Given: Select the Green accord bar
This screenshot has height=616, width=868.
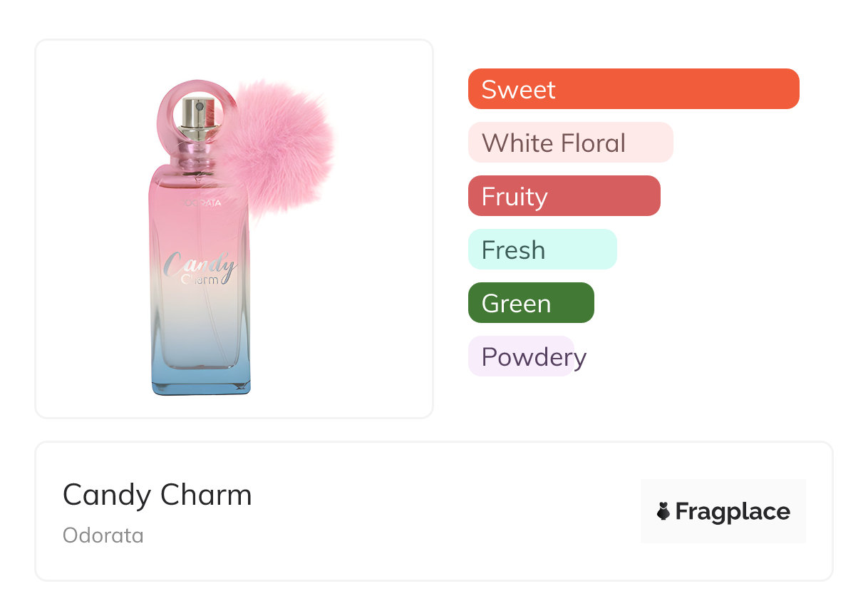Looking at the screenshot, I should click(530, 303).
